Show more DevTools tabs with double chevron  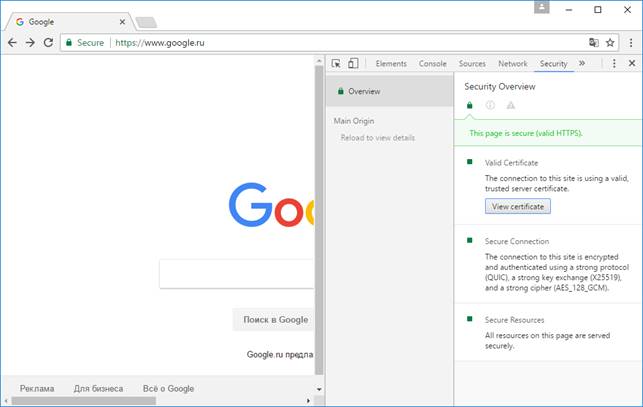pos(582,64)
